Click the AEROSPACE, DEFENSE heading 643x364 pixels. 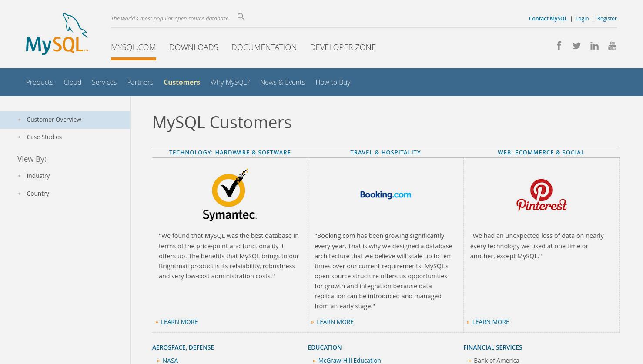pyautogui.click(x=183, y=347)
